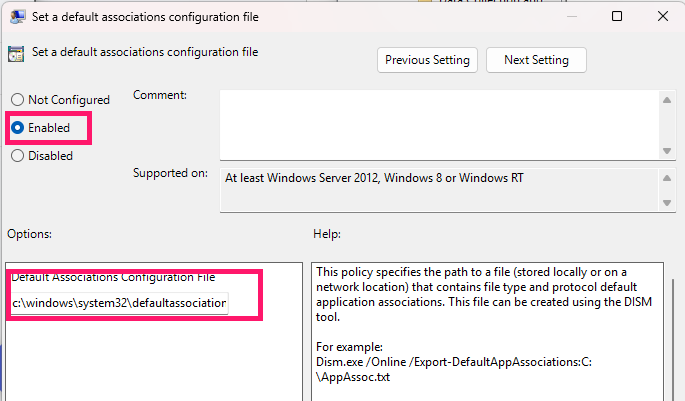Click the Supported on box down arrow
This screenshot has width=685, height=401.
(x=667, y=203)
